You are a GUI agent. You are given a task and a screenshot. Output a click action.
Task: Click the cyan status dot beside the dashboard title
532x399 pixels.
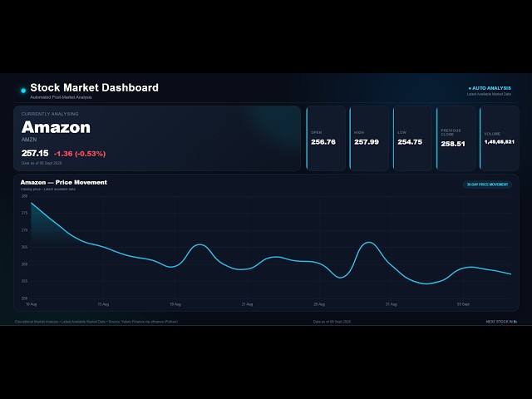click(23, 91)
